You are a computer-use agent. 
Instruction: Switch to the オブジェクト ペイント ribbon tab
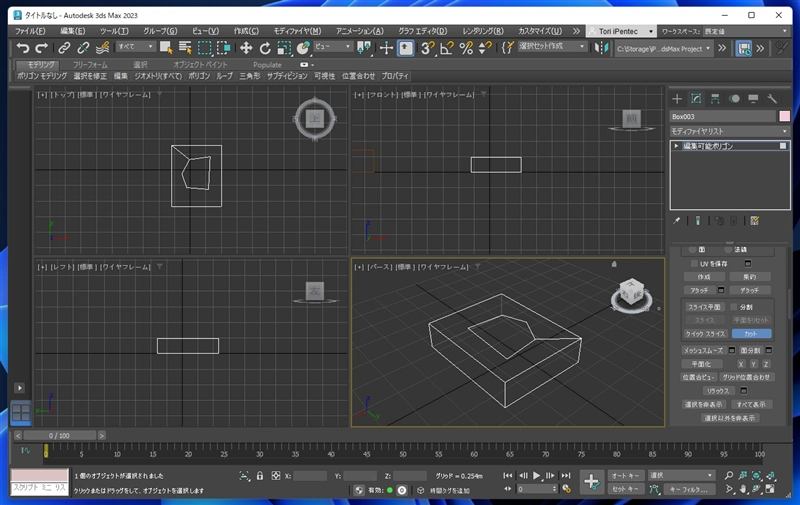(200, 65)
